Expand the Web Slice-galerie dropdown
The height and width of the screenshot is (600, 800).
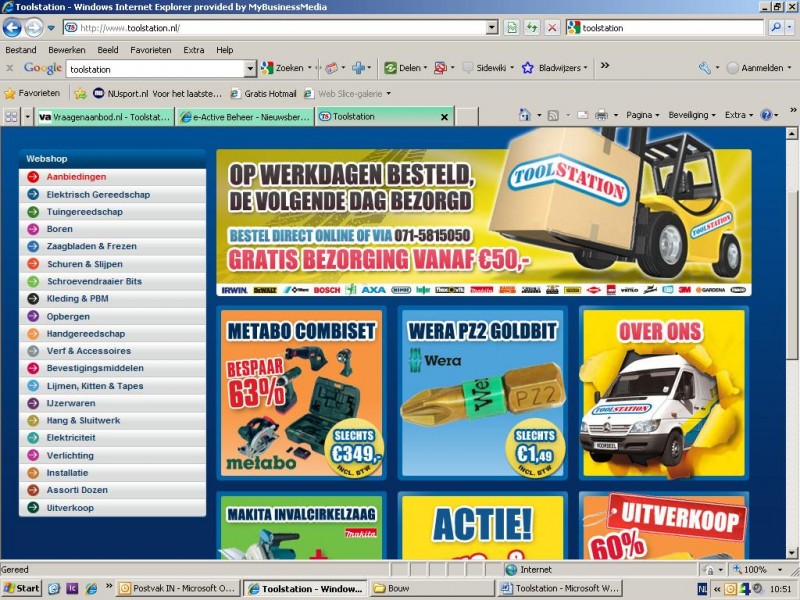point(388,94)
